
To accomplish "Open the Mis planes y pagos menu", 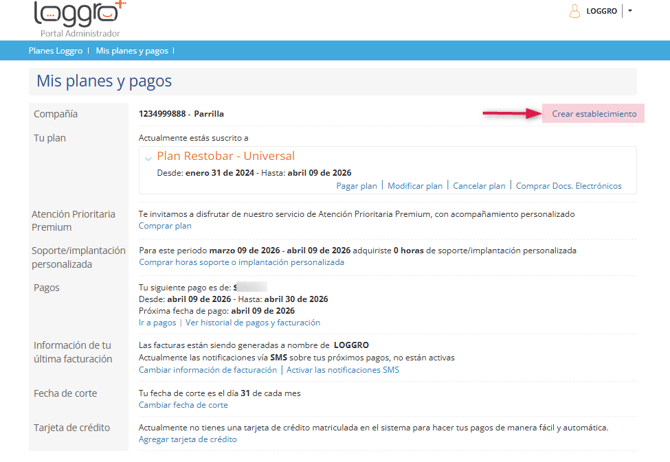I will pyautogui.click(x=132, y=51).
